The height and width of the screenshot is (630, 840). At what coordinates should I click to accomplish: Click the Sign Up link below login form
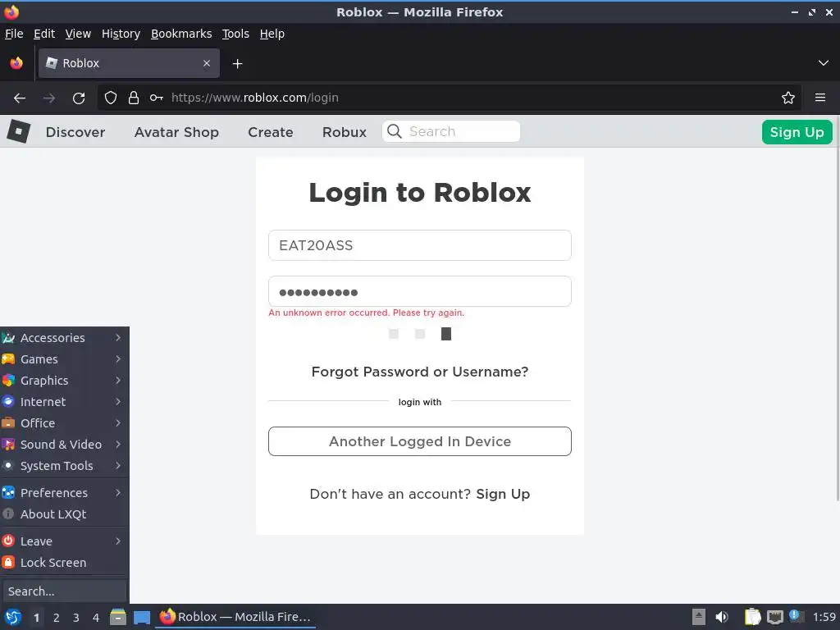(x=503, y=494)
